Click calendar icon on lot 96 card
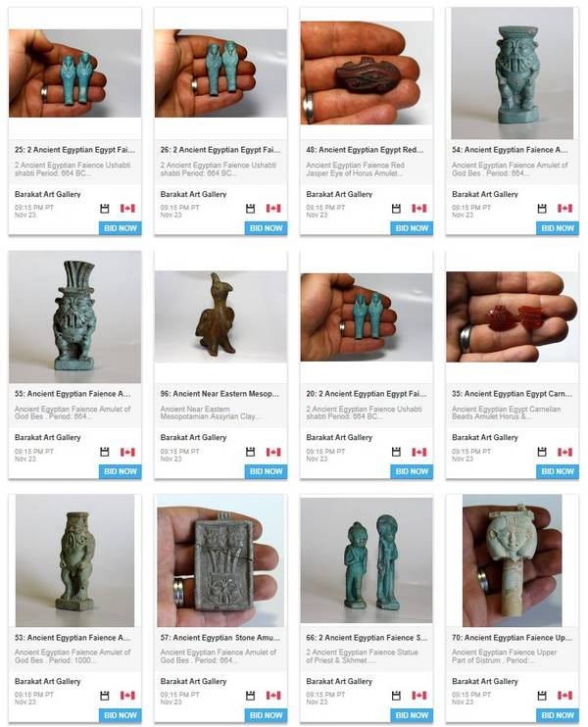Viewport: 588px width, 727px height. (251, 452)
